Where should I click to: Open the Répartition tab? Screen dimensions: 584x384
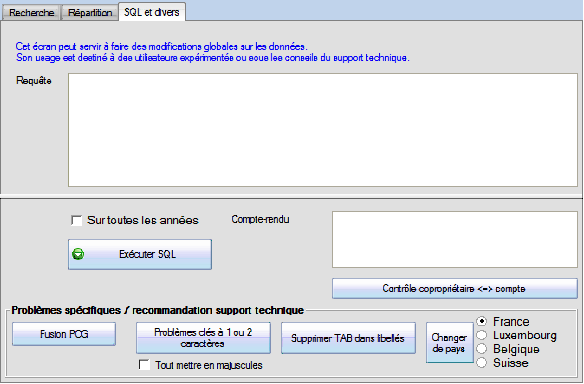90,12
